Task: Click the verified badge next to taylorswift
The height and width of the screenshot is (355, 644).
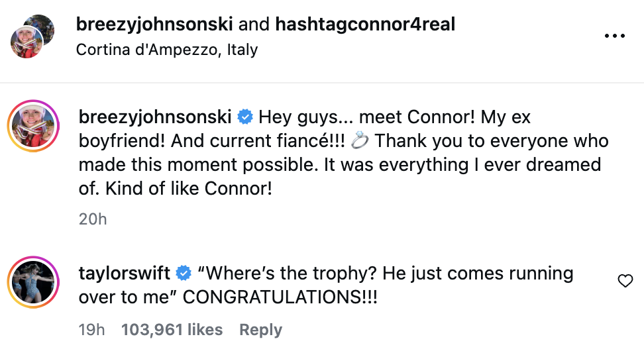Action: coord(184,273)
